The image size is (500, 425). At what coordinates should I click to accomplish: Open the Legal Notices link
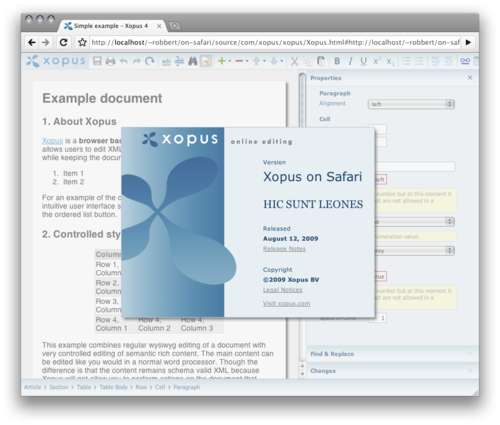click(283, 290)
